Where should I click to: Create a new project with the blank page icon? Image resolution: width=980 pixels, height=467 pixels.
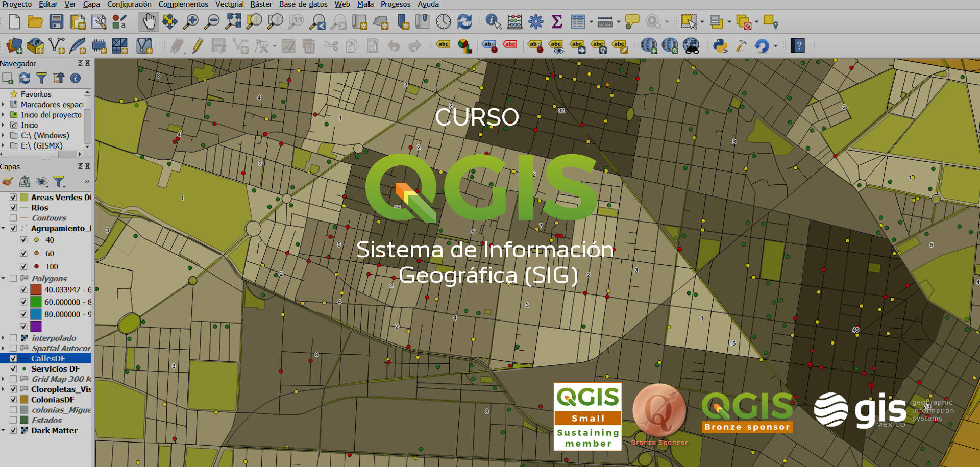pyautogui.click(x=14, y=22)
